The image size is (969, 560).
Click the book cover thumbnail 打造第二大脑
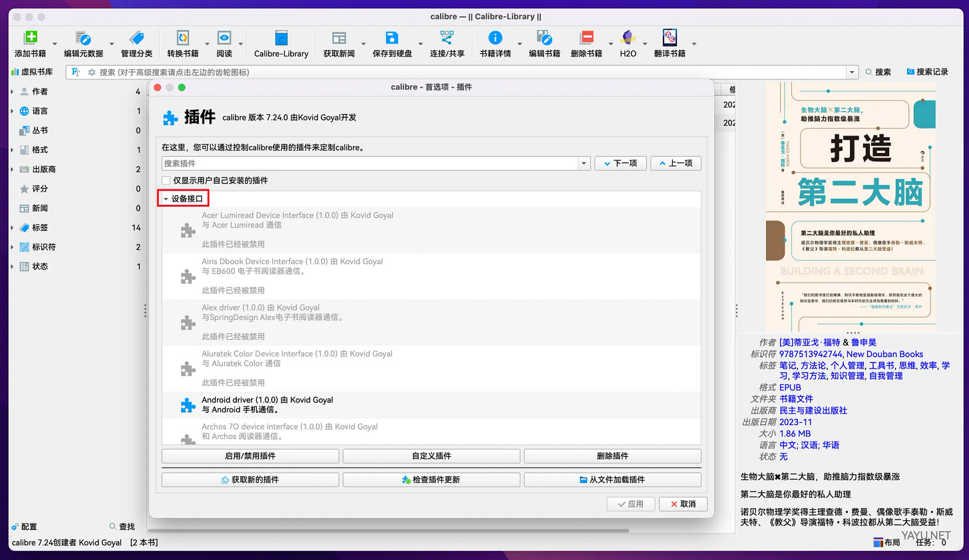(851, 207)
